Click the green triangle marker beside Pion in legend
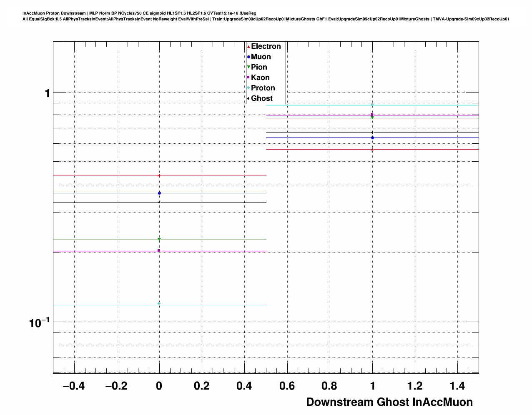Image resolution: width=532 pixels, height=415 pixels. coord(248,67)
